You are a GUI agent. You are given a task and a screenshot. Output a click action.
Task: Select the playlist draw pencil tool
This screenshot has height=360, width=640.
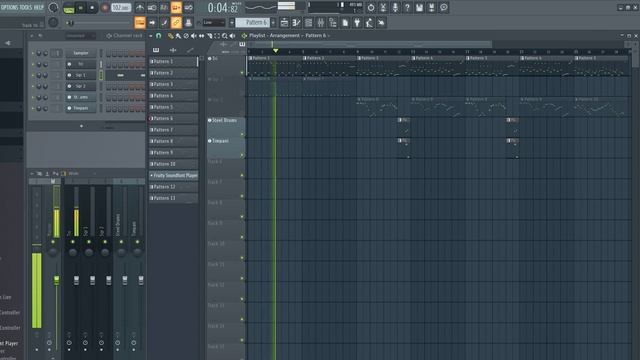pos(171,36)
